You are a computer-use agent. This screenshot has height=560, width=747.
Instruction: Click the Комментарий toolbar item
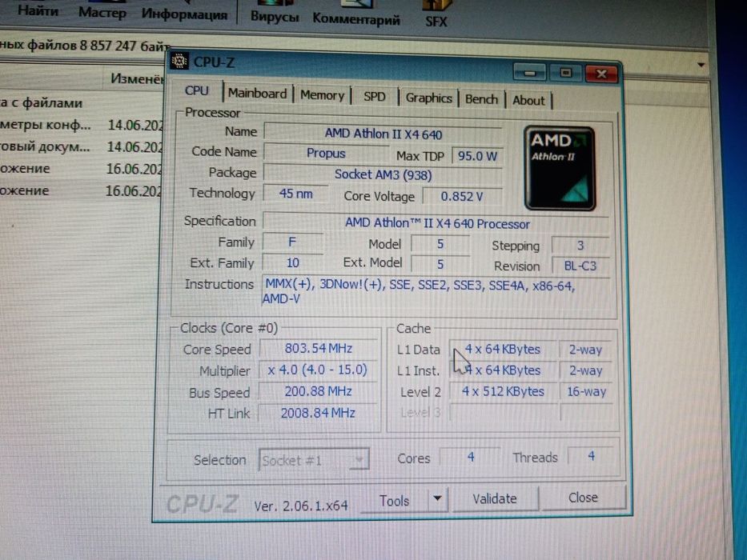pos(356,19)
